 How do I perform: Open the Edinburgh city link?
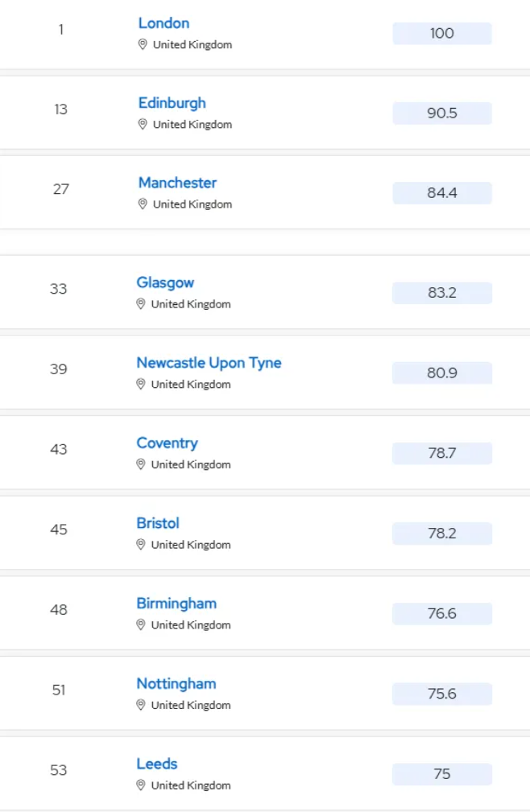[x=172, y=103]
